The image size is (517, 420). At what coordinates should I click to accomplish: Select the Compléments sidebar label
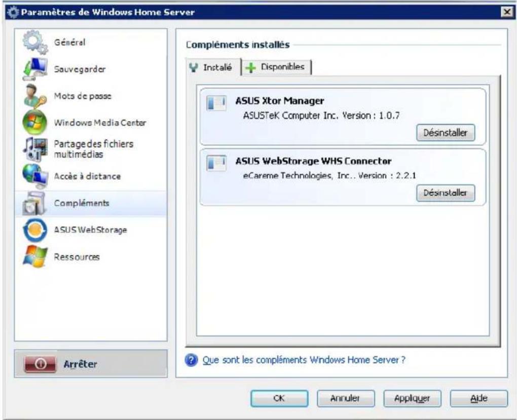[82, 203]
